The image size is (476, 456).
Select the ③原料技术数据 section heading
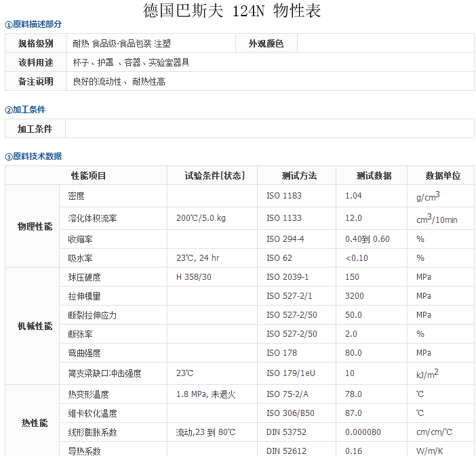pos(33,157)
